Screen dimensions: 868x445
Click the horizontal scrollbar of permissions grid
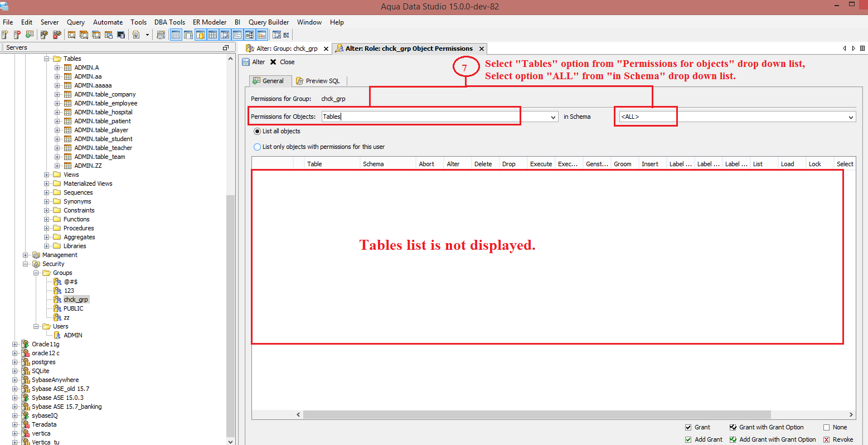coord(537,414)
